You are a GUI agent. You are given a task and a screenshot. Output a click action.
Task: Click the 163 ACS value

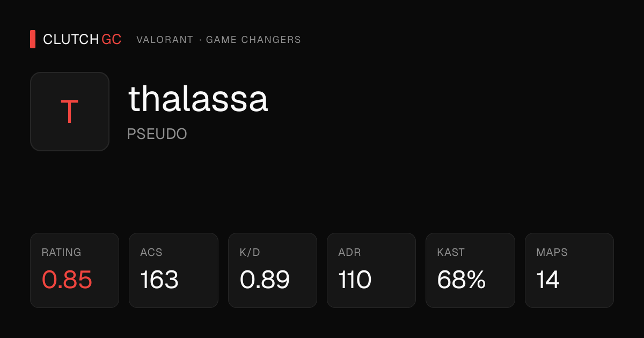(x=159, y=280)
